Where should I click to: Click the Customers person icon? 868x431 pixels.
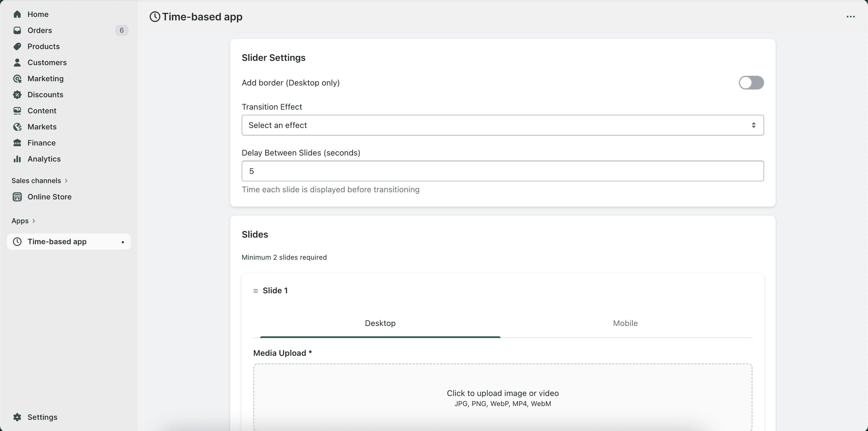click(17, 62)
